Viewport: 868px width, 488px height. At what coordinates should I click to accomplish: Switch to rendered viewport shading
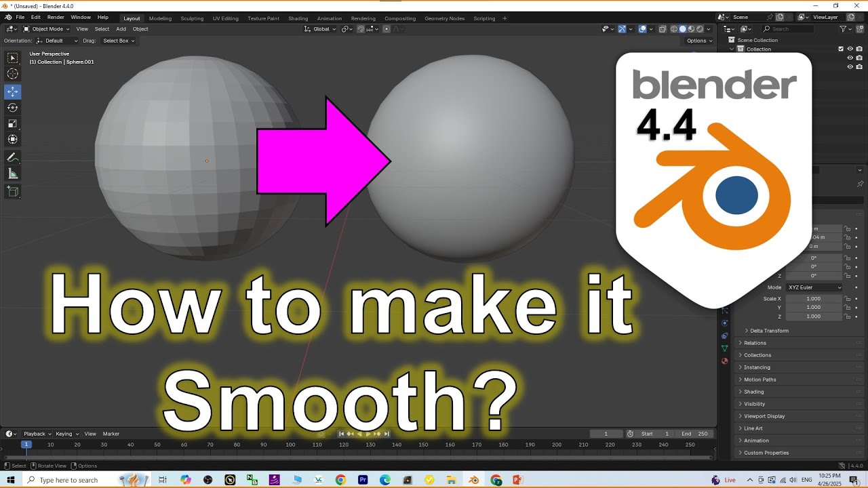coord(700,29)
